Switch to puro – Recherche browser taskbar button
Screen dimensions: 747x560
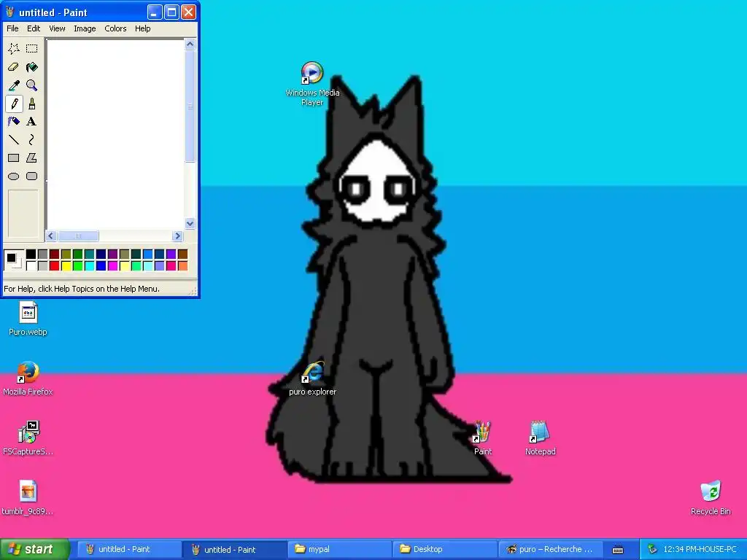[x=550, y=550]
